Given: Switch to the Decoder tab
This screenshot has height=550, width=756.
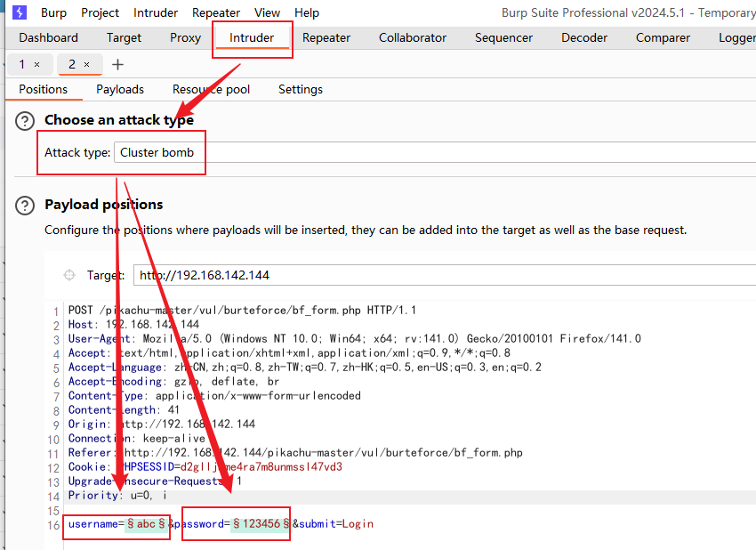Looking at the screenshot, I should [584, 37].
